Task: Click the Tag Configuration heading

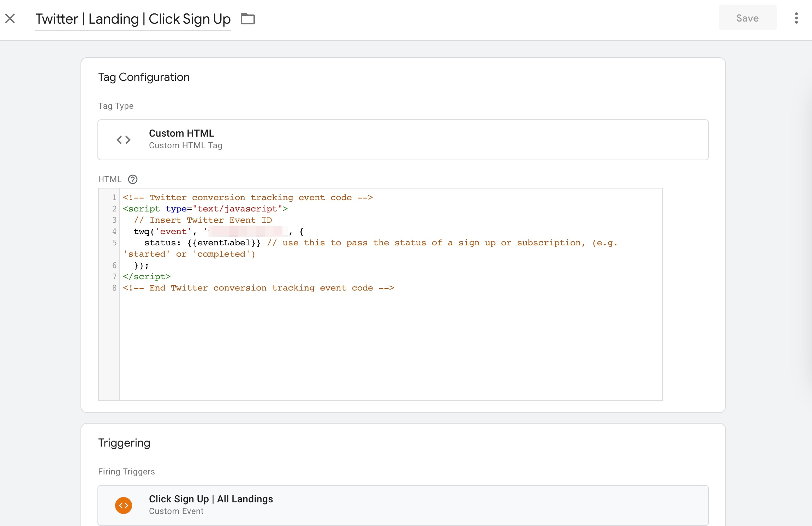Action: (x=144, y=77)
